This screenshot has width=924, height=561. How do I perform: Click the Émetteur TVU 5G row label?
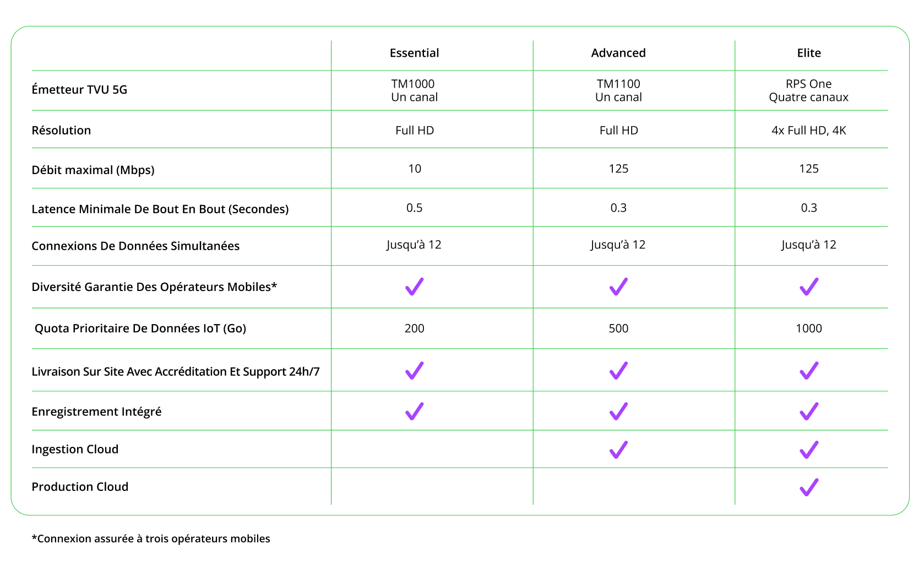coord(79,90)
